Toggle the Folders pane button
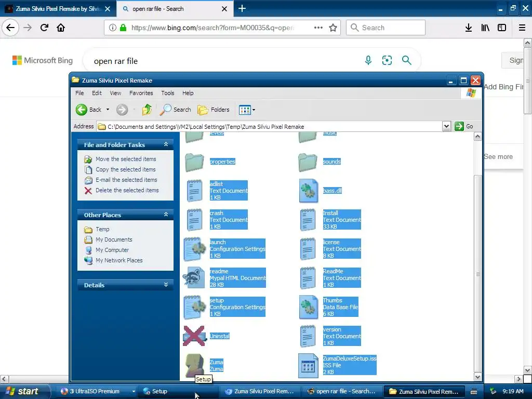This screenshot has height=399, width=532. pyautogui.click(x=214, y=110)
